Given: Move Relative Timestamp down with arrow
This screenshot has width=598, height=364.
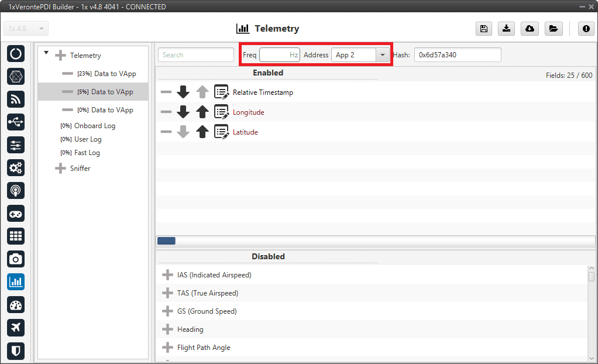Looking at the screenshot, I should pyautogui.click(x=183, y=92).
